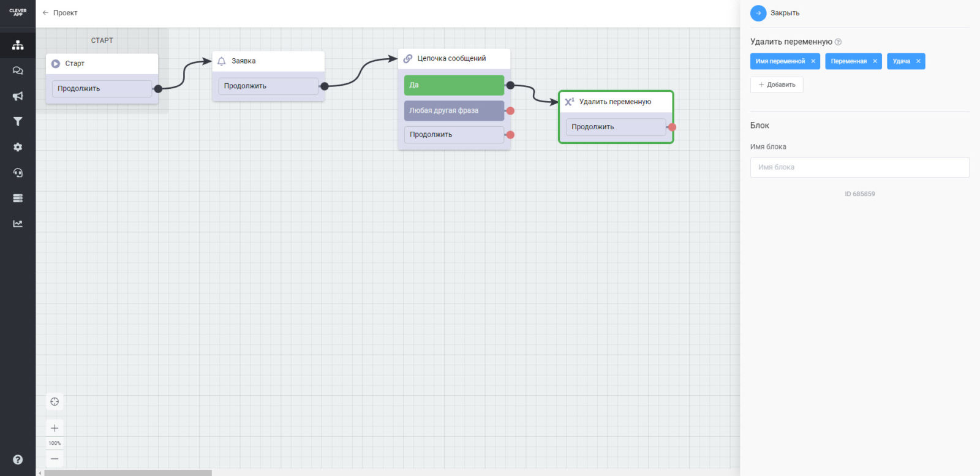This screenshot has height=476, width=980.
Task: Zoom out with the minus button
Action: (x=55, y=458)
